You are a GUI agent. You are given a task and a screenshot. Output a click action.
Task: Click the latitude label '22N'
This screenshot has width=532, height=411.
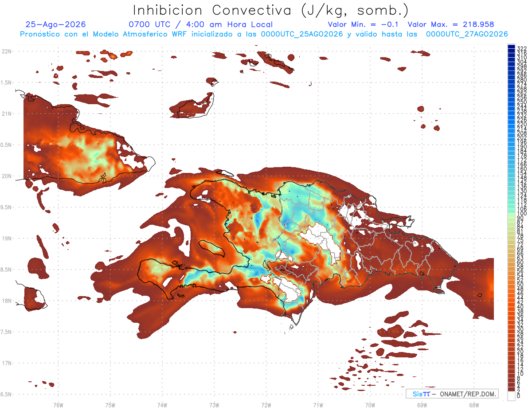coord(7,51)
